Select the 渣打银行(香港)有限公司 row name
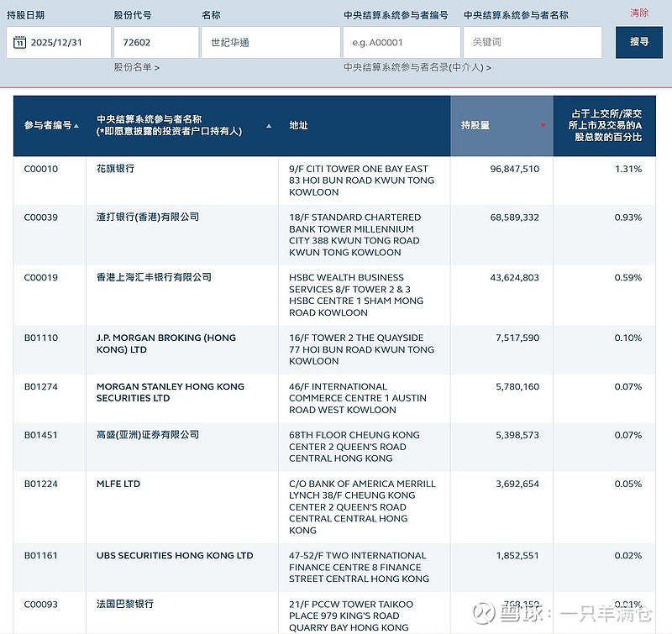Image resolution: width=672 pixels, height=634 pixels. pyautogui.click(x=148, y=217)
